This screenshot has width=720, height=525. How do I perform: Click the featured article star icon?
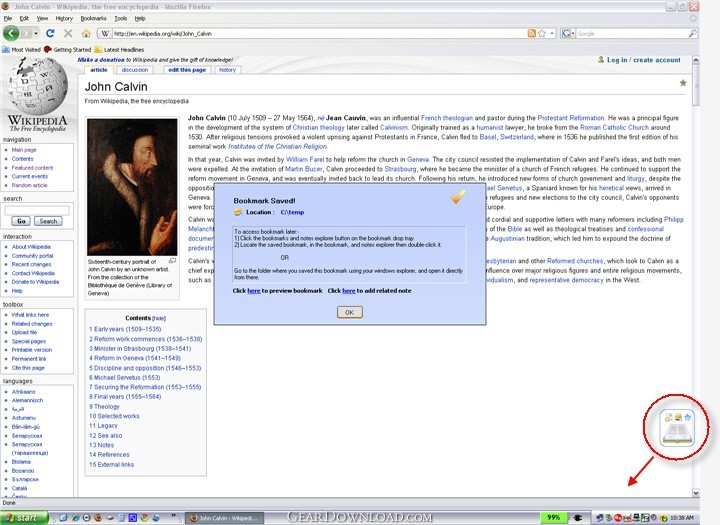(x=683, y=83)
